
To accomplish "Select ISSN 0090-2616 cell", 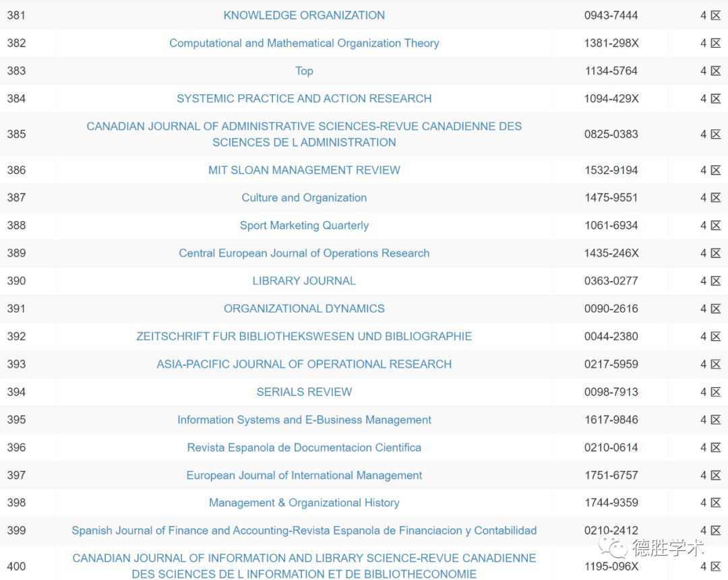I will point(611,309).
